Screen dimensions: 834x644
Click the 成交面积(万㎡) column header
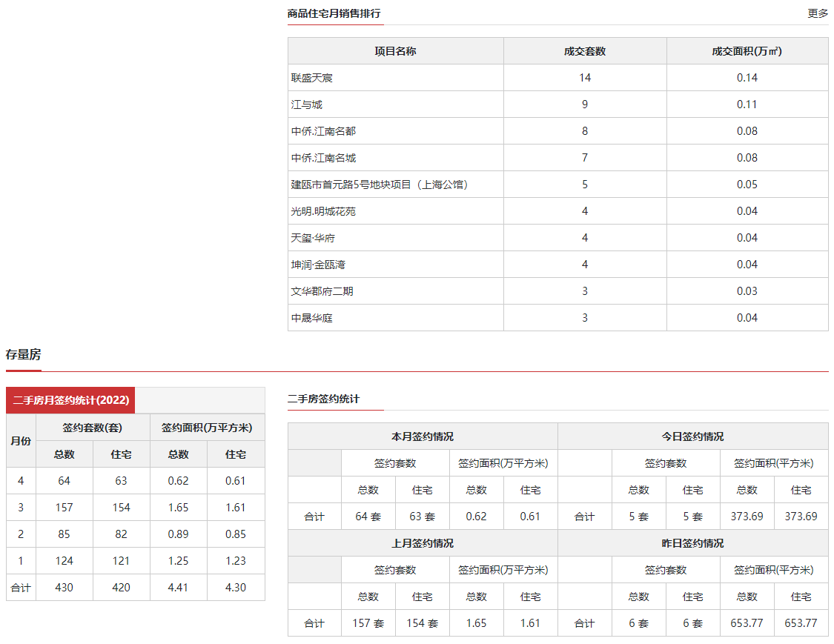[747, 51]
